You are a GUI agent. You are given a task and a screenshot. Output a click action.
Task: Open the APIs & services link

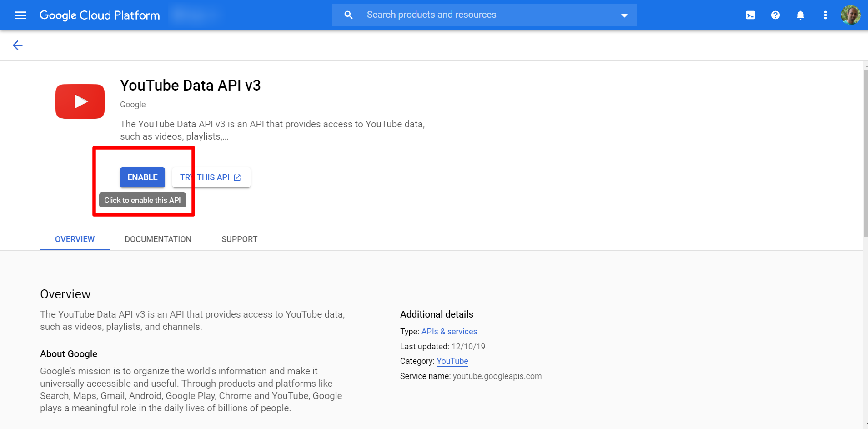click(449, 331)
